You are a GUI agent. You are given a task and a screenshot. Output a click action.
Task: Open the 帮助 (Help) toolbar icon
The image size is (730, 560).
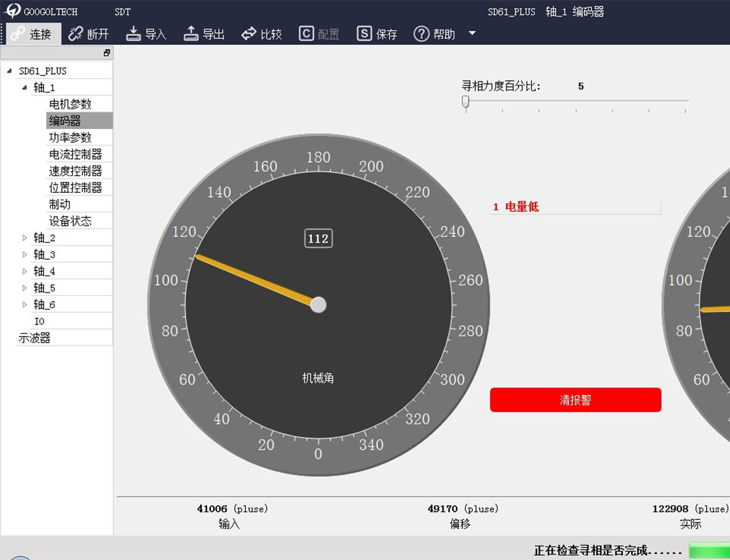422,34
